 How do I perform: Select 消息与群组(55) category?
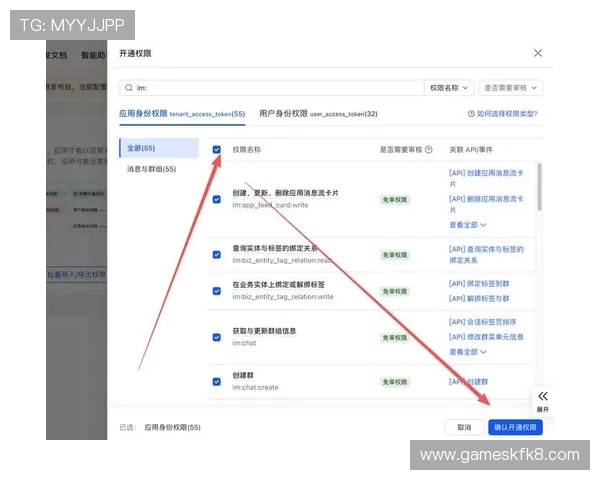click(x=152, y=169)
